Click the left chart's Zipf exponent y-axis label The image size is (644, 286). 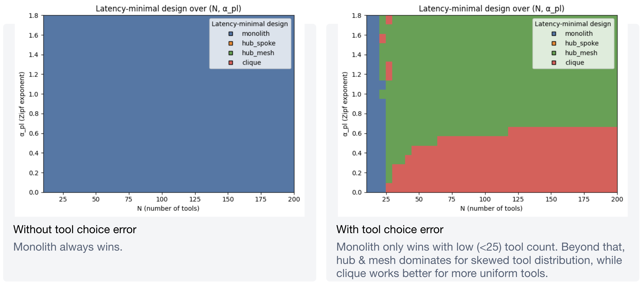click(22, 104)
